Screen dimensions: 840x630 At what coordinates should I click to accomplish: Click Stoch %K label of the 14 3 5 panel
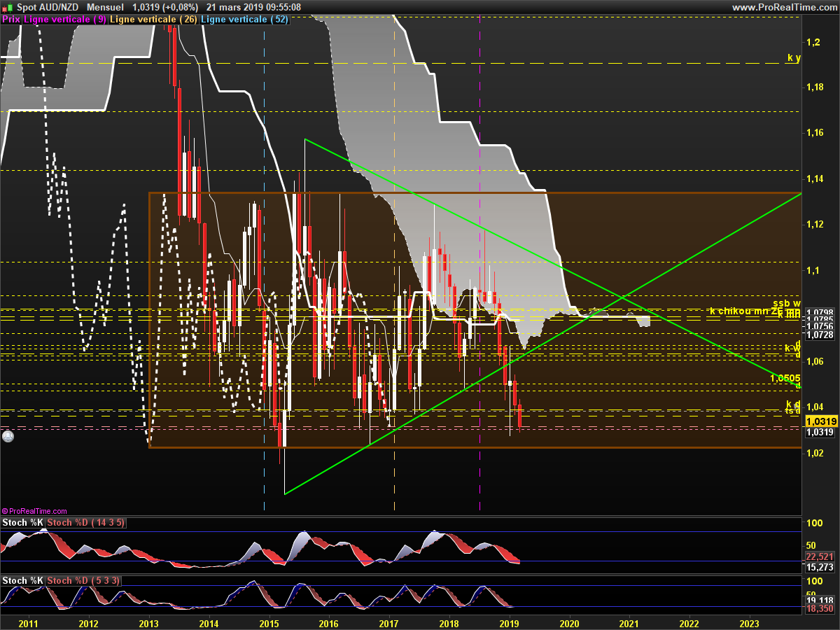[23, 523]
